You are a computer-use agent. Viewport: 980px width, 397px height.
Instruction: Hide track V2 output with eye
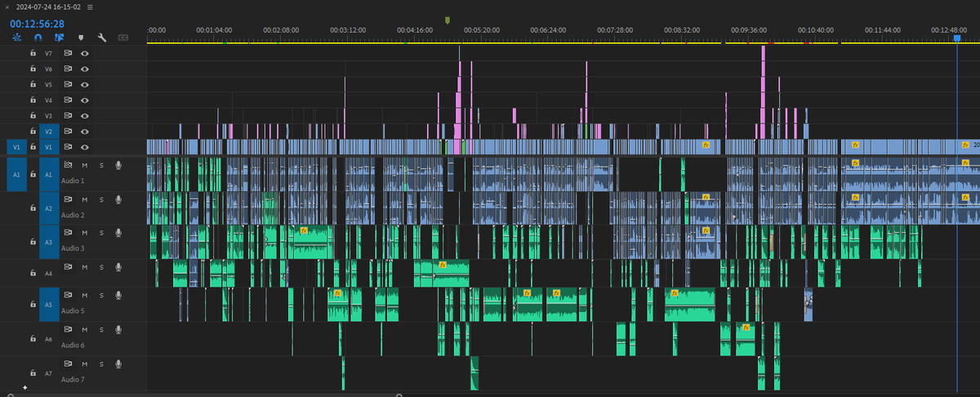click(84, 131)
